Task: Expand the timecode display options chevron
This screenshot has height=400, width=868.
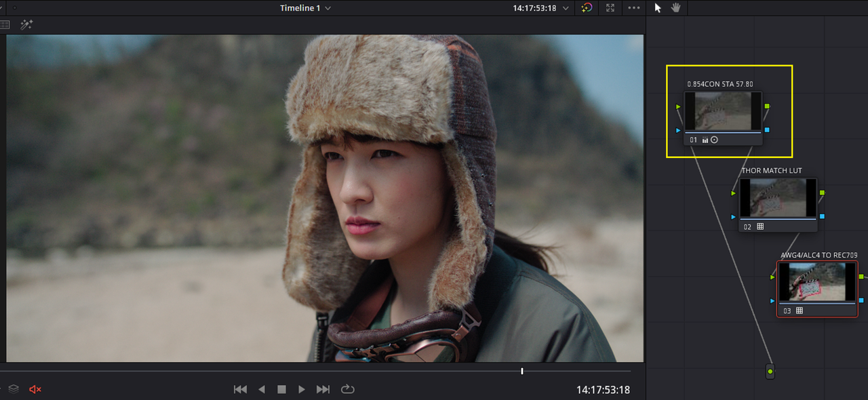Action: tap(566, 8)
